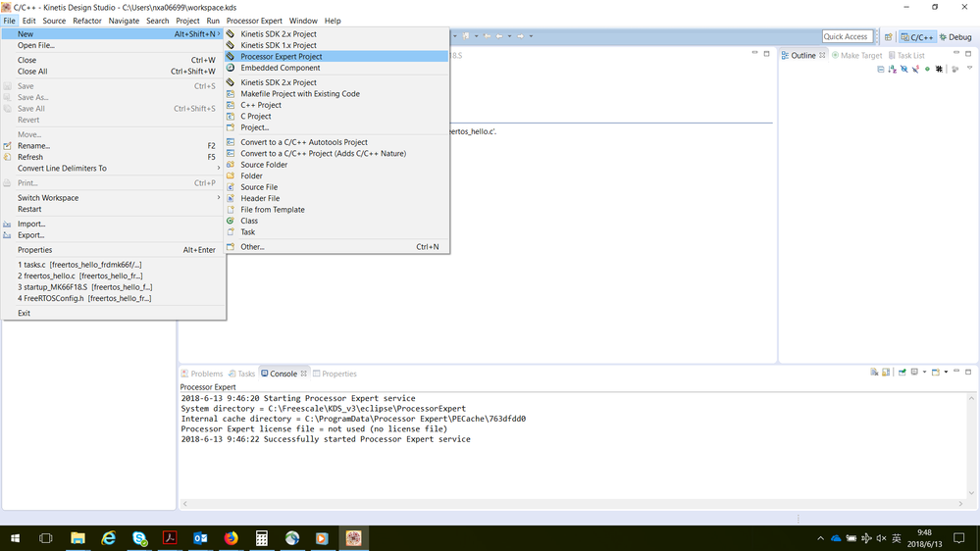This screenshot has height=551, width=980.
Task: Open recent file 4 FreeRTOSConfig.h
Action: pos(113,299)
